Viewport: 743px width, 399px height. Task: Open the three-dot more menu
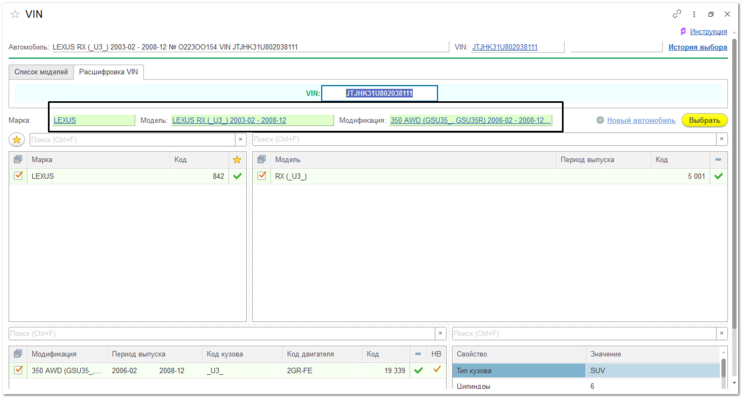tap(694, 14)
